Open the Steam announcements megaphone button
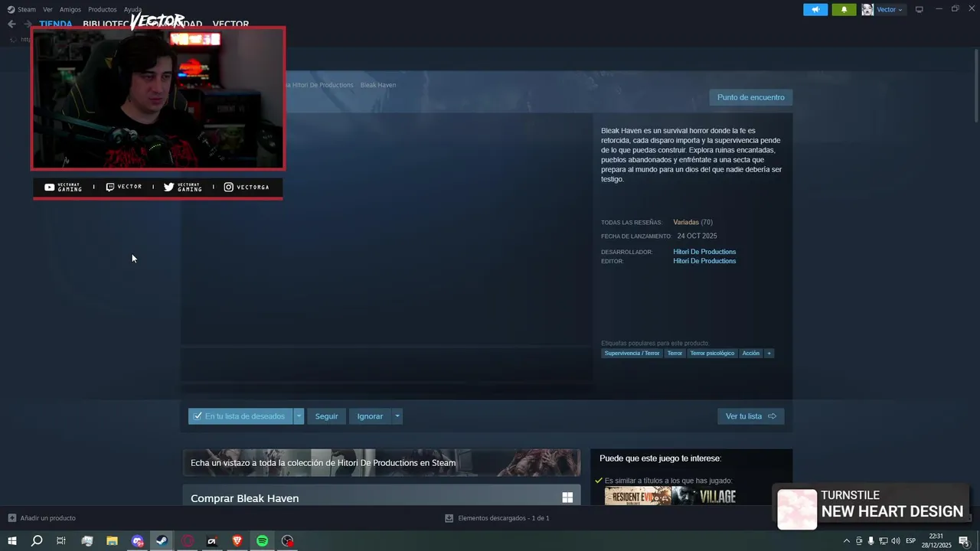Viewport: 980px width, 551px height. pos(815,9)
